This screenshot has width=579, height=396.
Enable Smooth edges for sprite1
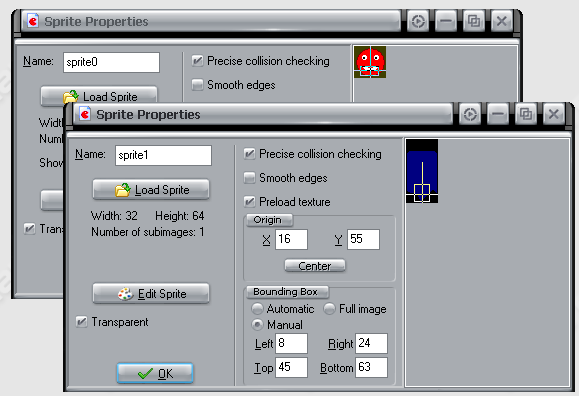tap(250, 178)
